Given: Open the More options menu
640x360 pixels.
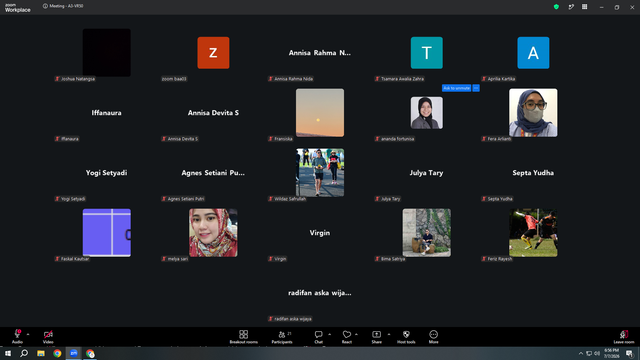Looking at the screenshot, I should coord(433,337).
